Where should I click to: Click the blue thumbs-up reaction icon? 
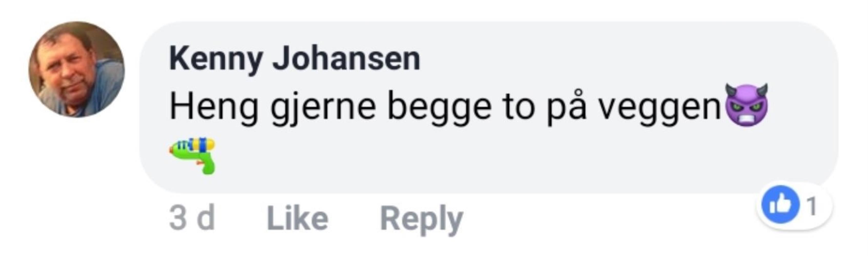coord(780,205)
